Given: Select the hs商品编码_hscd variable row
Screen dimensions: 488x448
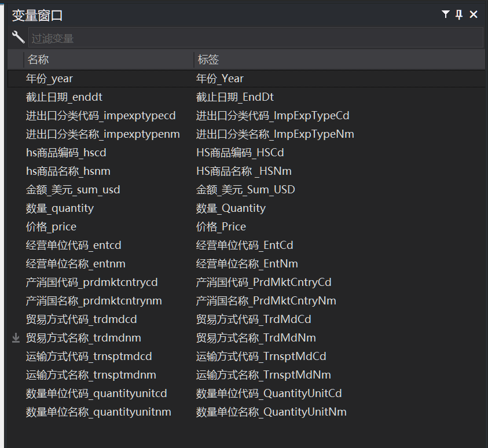Looking at the screenshot, I should pyautogui.click(x=66, y=153).
